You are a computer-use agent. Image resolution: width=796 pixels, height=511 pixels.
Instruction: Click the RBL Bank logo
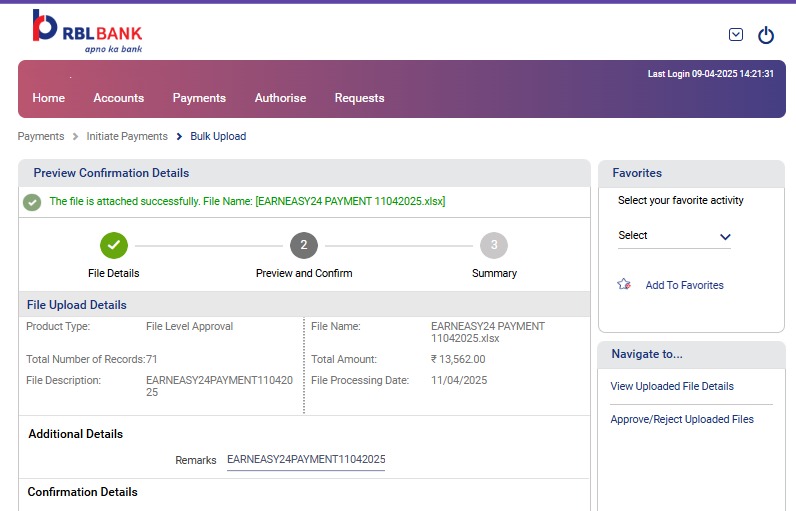tap(87, 31)
